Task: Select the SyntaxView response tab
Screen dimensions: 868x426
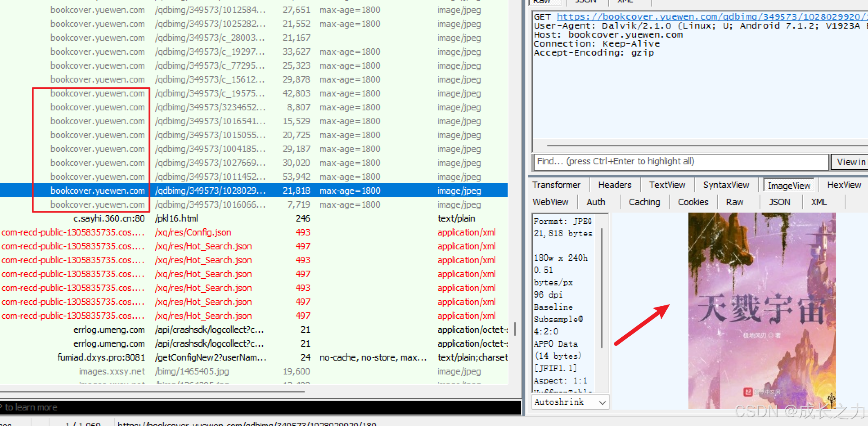Action: pyautogui.click(x=726, y=185)
